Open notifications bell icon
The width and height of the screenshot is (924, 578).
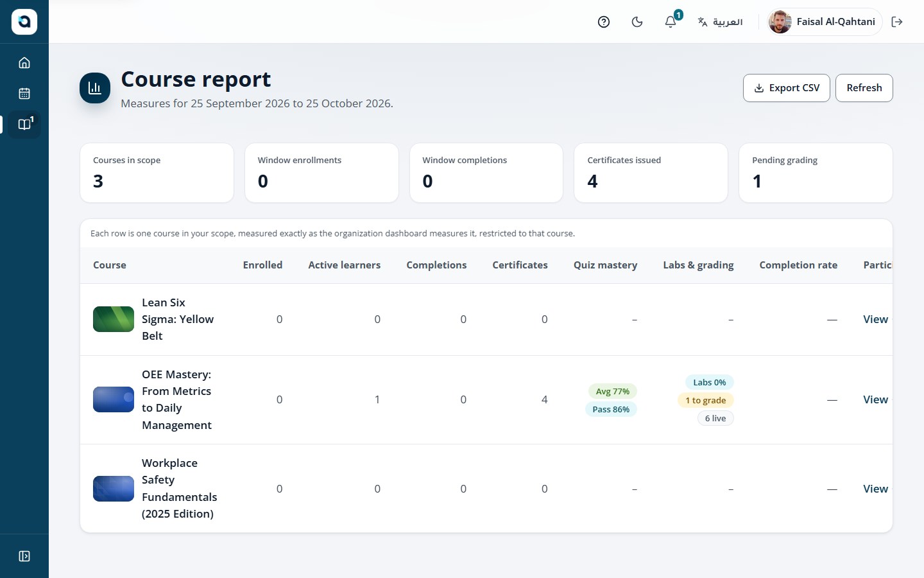671,22
